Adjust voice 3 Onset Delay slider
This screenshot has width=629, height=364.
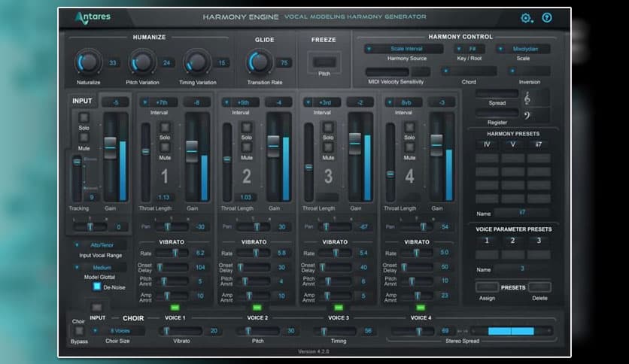[x=323, y=267]
